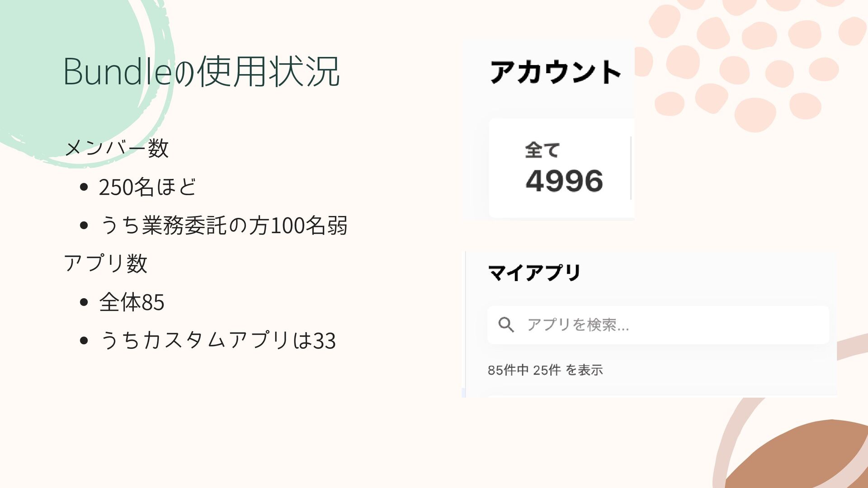Screen dimensions: 868x488
Task: Click the 全体85 bullet item
Action: [x=132, y=302]
